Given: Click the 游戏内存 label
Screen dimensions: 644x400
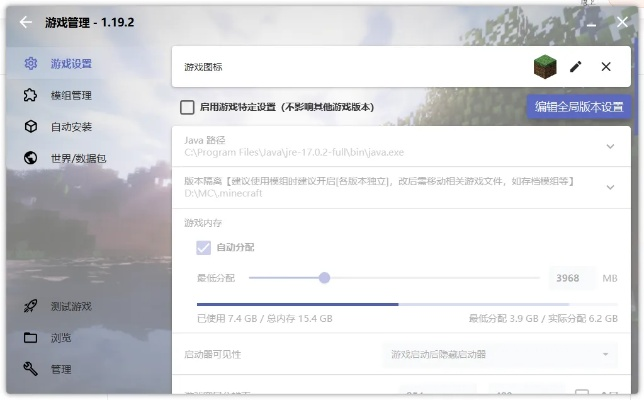Looking at the screenshot, I should (x=203, y=223).
